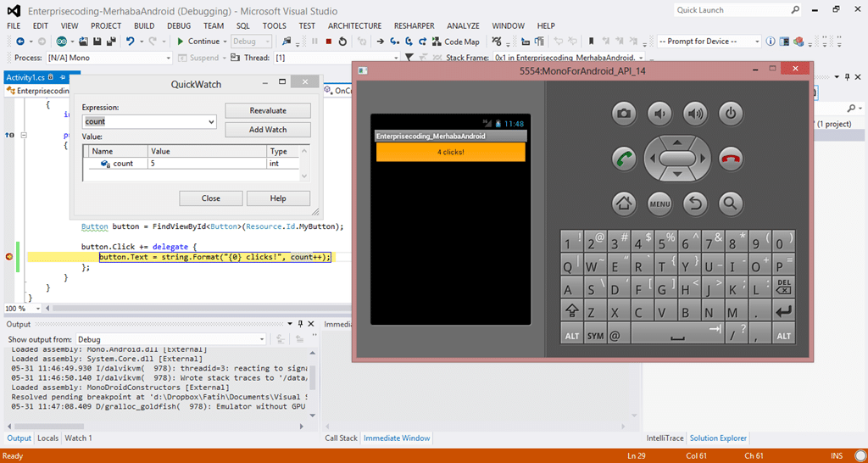Screen dimensions: 868x463
Task: Click the Help button in QuickWatch
Action: coord(278,198)
